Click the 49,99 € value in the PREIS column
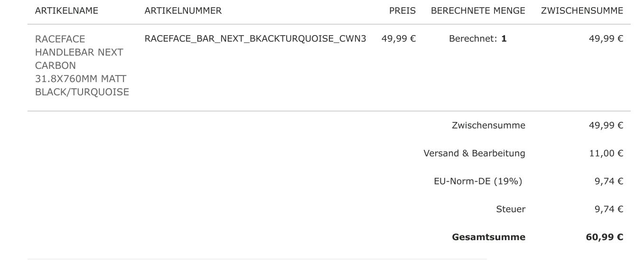This screenshot has width=644, height=261. pos(398,39)
